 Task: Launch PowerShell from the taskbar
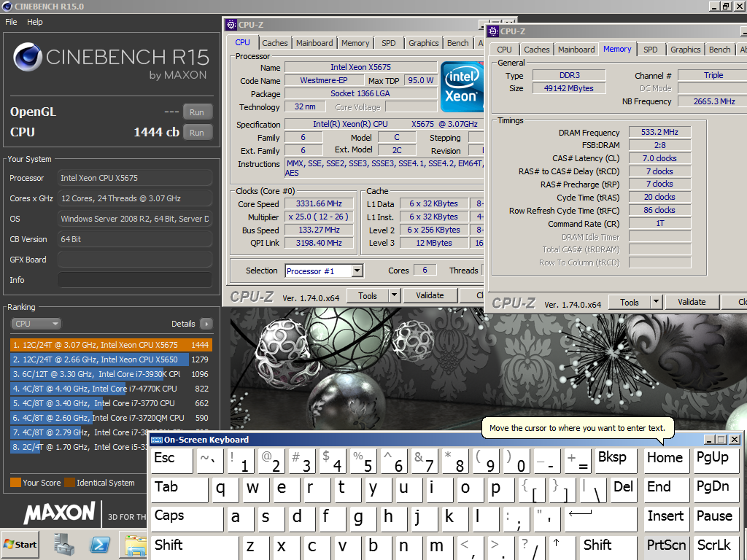pos(100,544)
